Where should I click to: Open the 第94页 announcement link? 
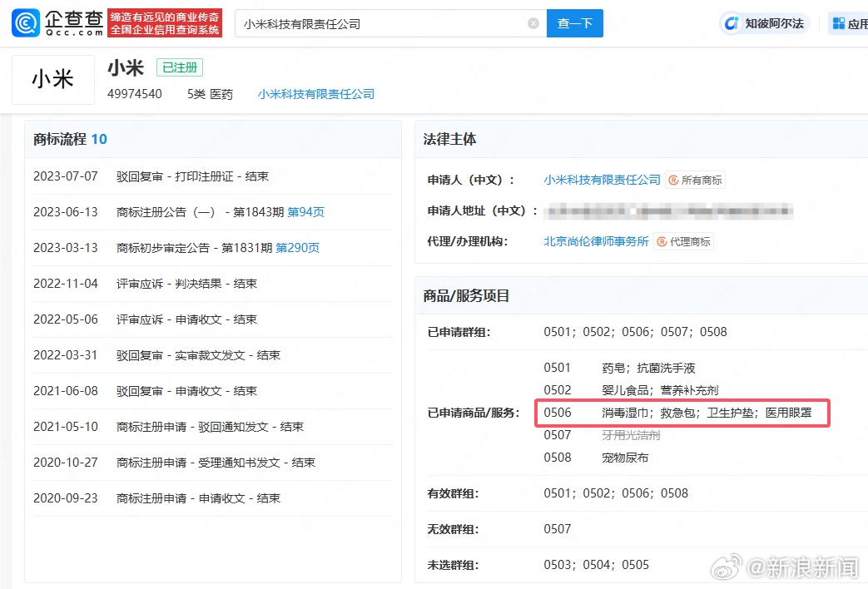click(x=305, y=212)
